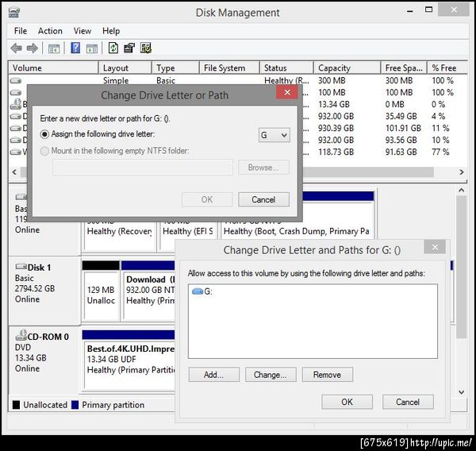The height and width of the screenshot is (451, 476).
Task: Click the Add... button
Action: coord(213,375)
